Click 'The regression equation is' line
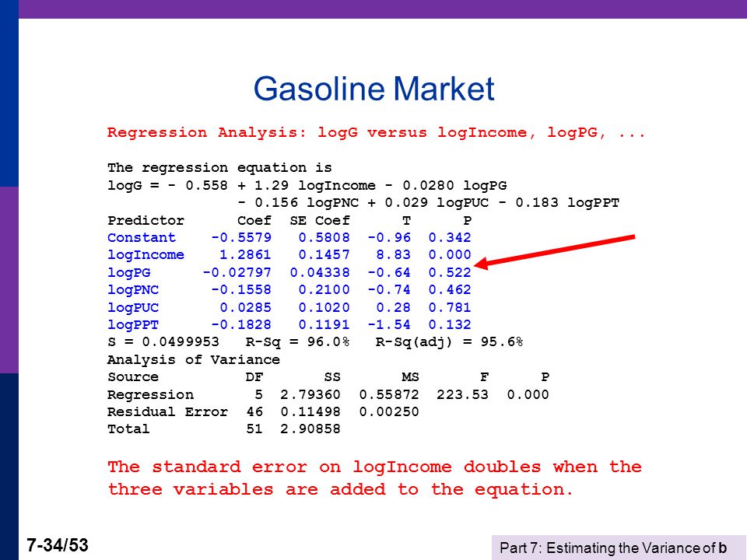This screenshot has height=560, width=747. (x=219, y=168)
